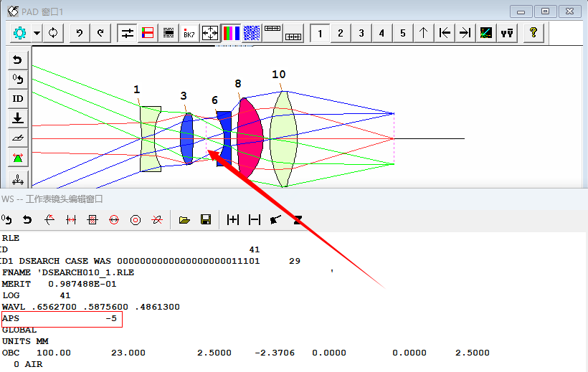Click the red hatched square glass icon
This screenshot has width=588, height=372.
[93, 219]
